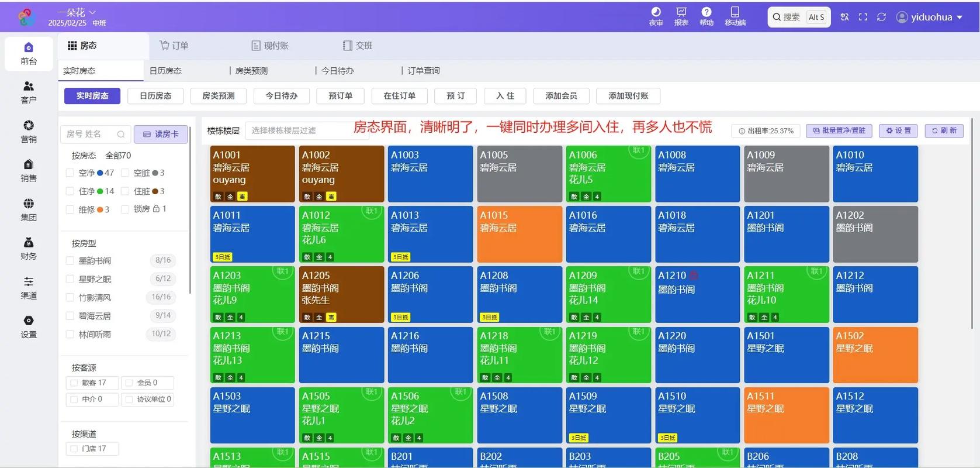Check the 空脏 room status filter

click(124, 173)
